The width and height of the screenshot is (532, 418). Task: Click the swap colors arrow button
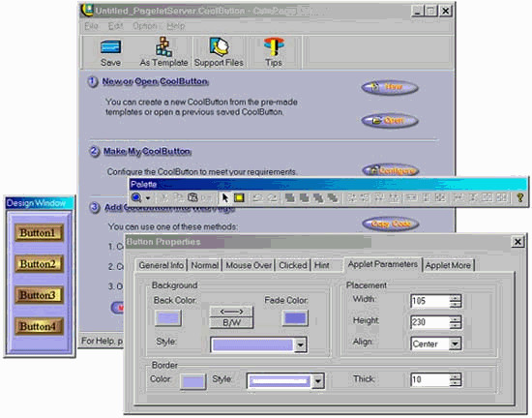pyautogui.click(x=231, y=312)
